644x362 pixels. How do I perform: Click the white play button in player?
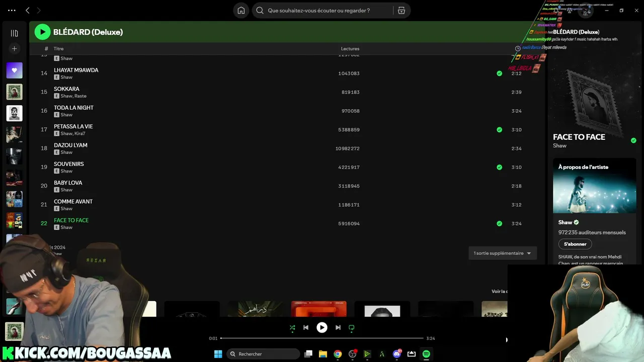(x=322, y=327)
